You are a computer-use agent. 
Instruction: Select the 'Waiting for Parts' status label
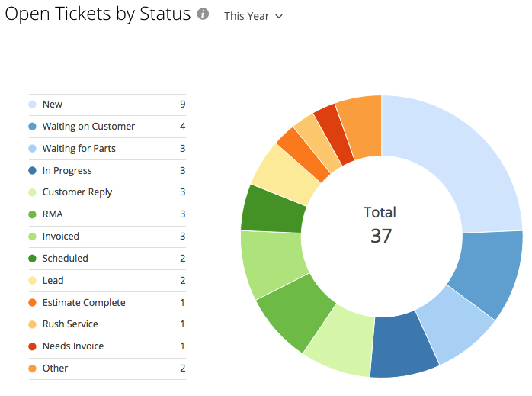tap(79, 149)
